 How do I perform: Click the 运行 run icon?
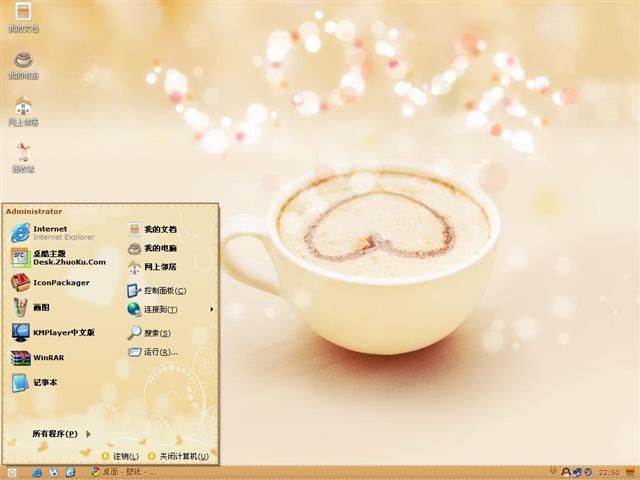tap(135, 352)
